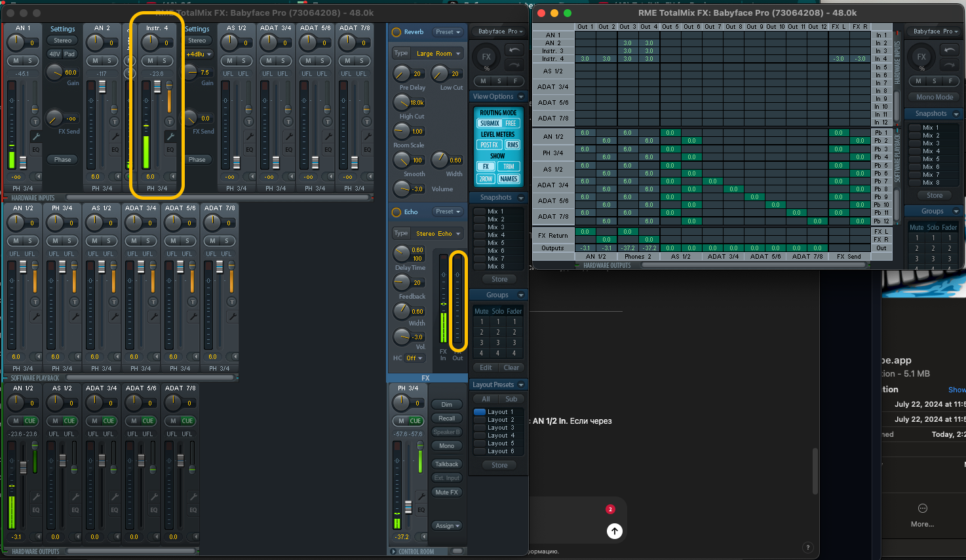The height and width of the screenshot is (560, 966).
Task: Open the wrench settings on Instr. 4 channel
Action: tap(170, 136)
